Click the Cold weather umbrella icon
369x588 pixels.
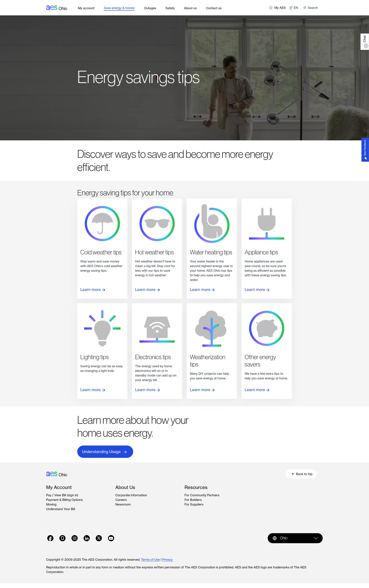(102, 223)
